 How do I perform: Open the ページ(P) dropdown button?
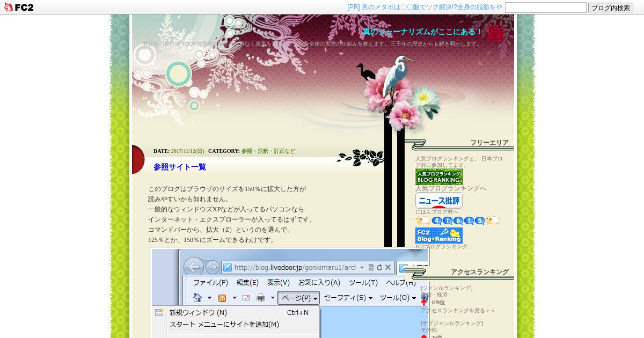point(298,298)
